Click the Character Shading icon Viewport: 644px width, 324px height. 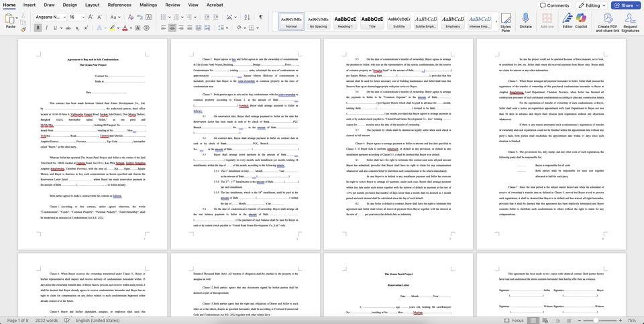click(138, 28)
